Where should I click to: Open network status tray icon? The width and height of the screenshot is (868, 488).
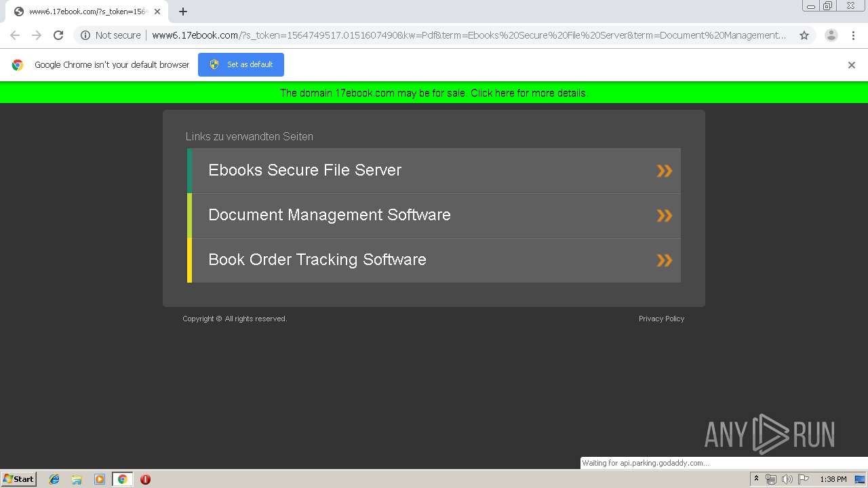[x=771, y=479]
